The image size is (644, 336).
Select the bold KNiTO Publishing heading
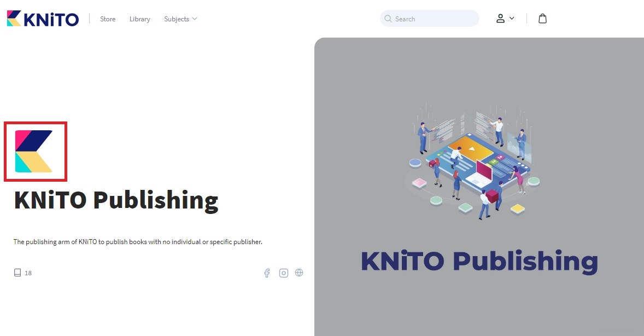tap(116, 200)
